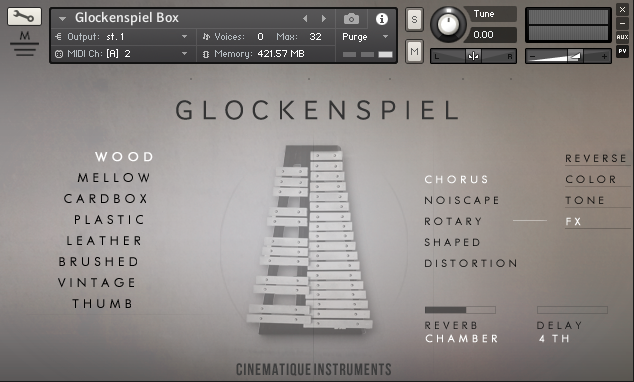Click the AUX sends button

tap(622, 37)
